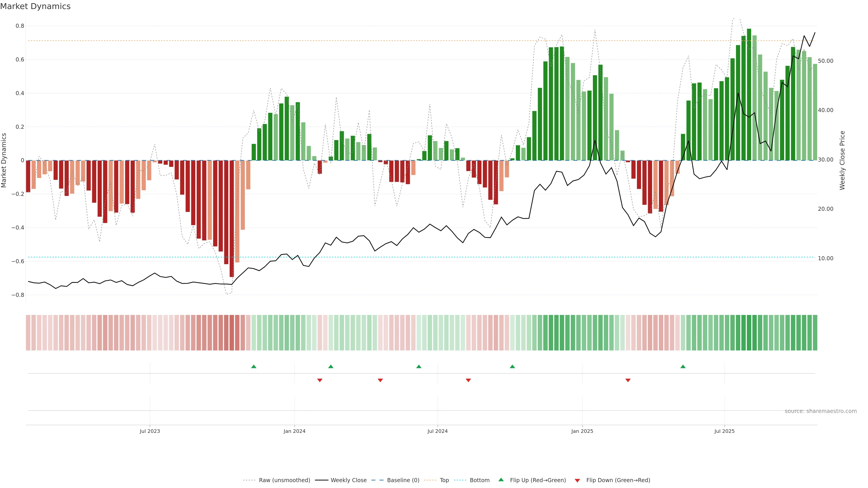Toggle the Weekly Close legend series

(348, 480)
